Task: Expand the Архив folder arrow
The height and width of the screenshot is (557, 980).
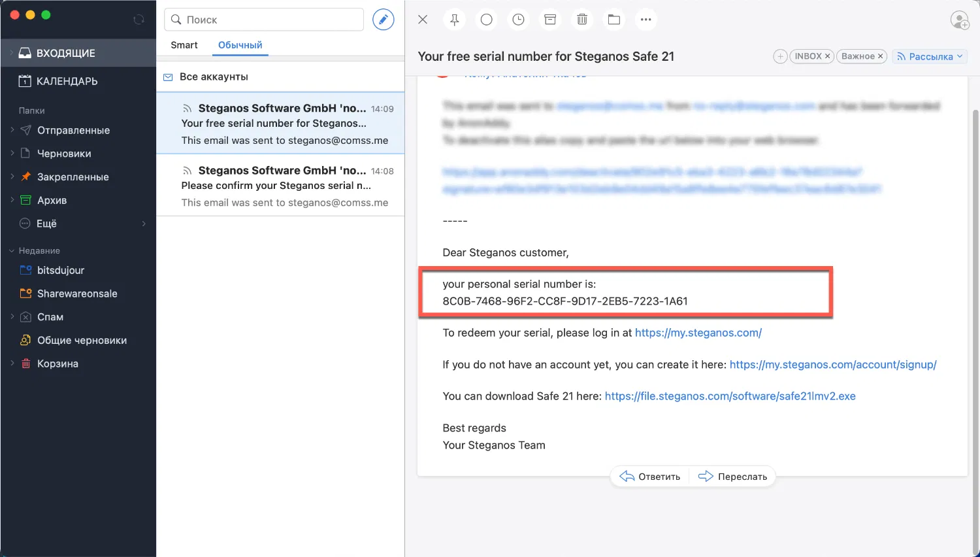Action: pyautogui.click(x=12, y=200)
